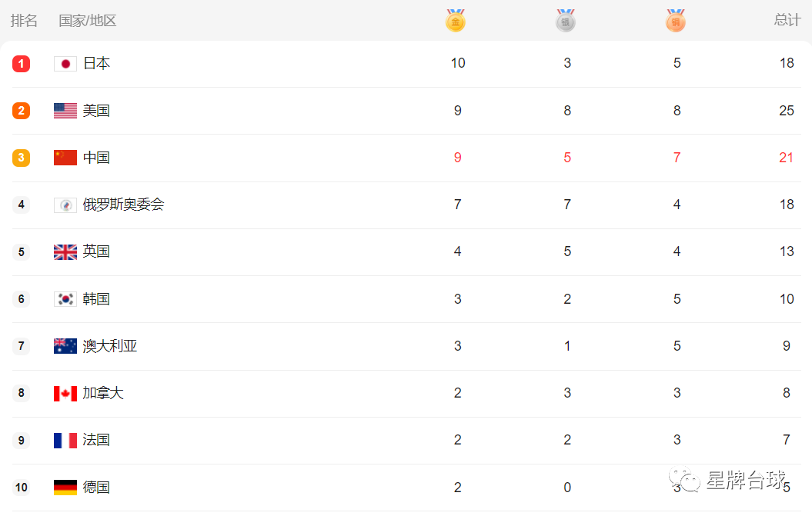Screen dimensions: 812x516
Task: Click the China flag icon
Action: [65, 158]
